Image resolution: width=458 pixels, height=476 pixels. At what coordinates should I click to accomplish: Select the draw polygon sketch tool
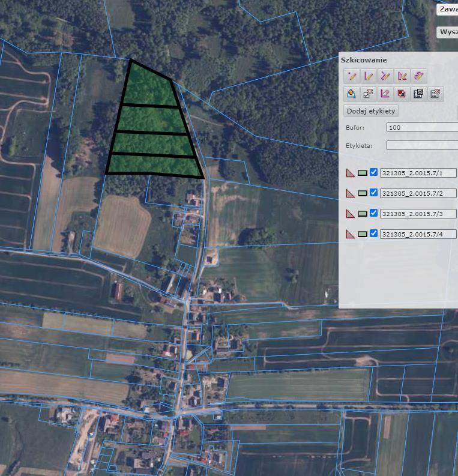pyautogui.click(x=402, y=76)
